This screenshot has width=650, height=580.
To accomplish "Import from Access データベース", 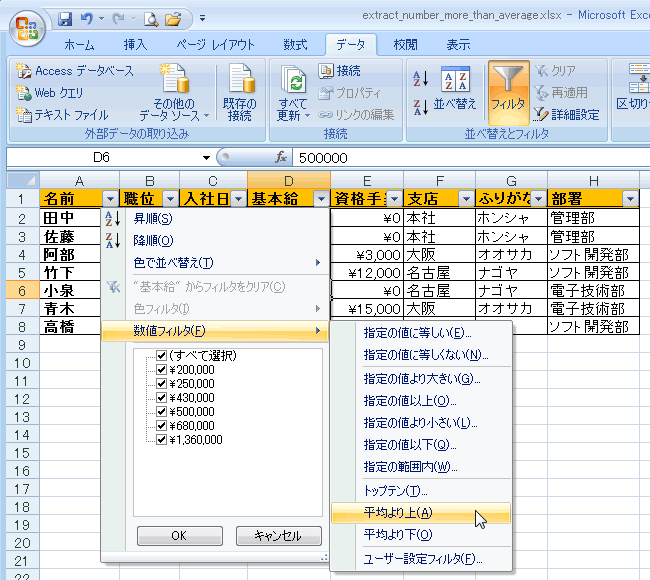I will [x=75, y=71].
